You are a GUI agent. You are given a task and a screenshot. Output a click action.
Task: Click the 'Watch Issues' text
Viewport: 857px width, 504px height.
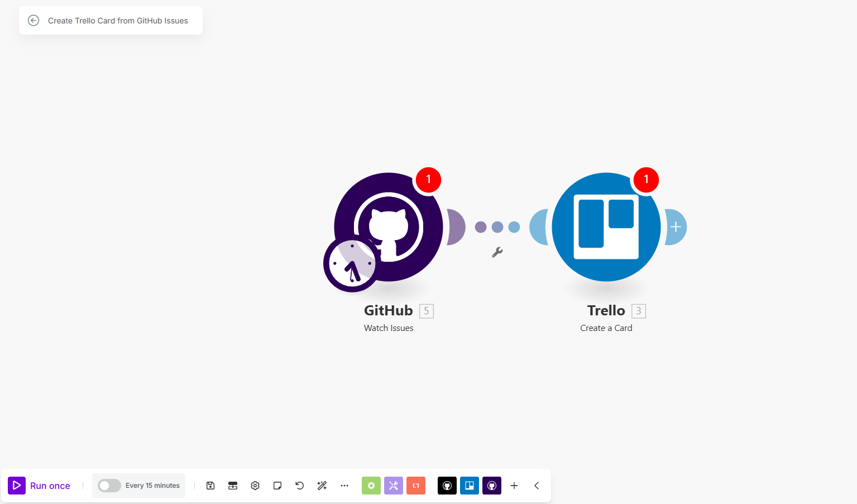pos(389,328)
